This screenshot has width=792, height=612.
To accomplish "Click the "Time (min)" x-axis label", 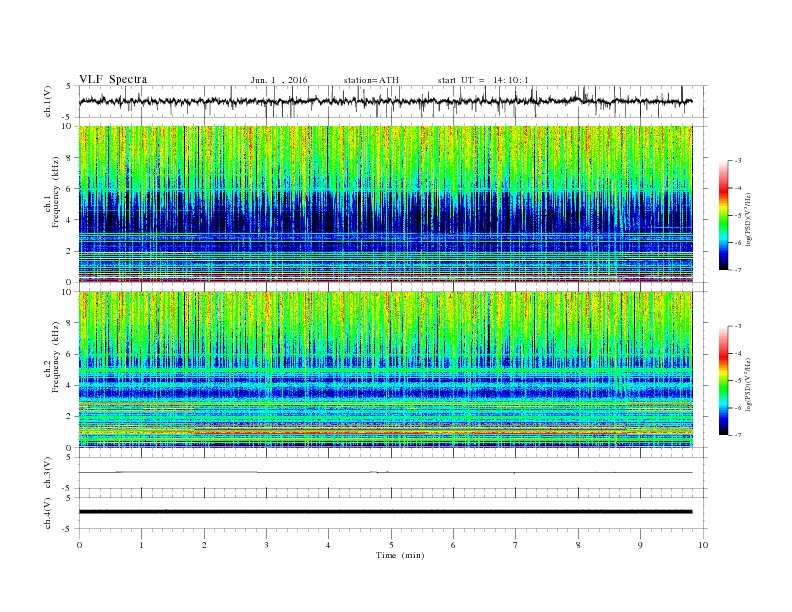I will point(400,555).
